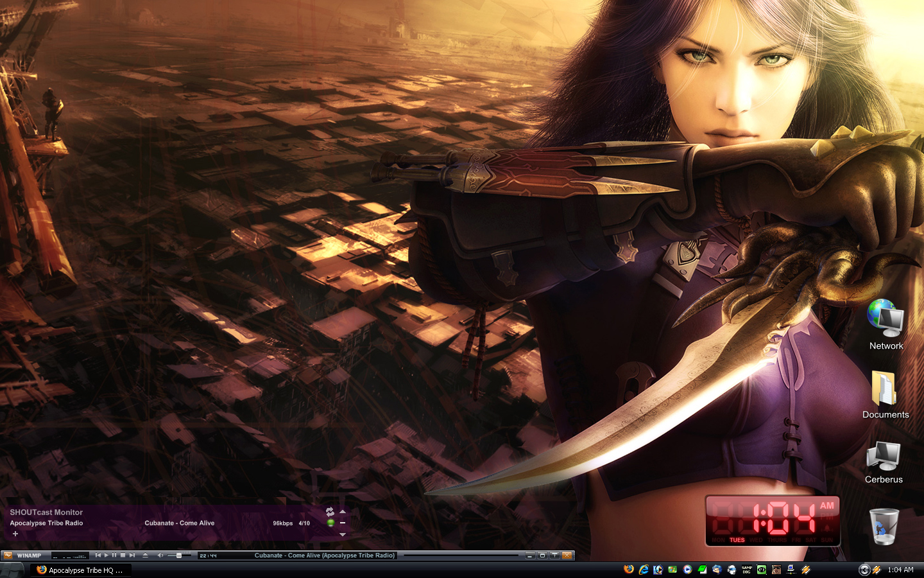Click the Apocalypse Tribe Radio station name
The image size is (924, 578).
click(46, 523)
